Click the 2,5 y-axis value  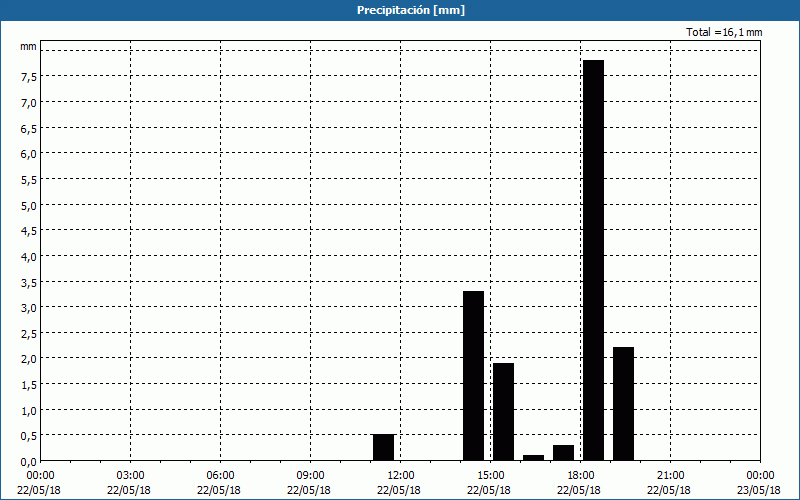[x=29, y=333]
